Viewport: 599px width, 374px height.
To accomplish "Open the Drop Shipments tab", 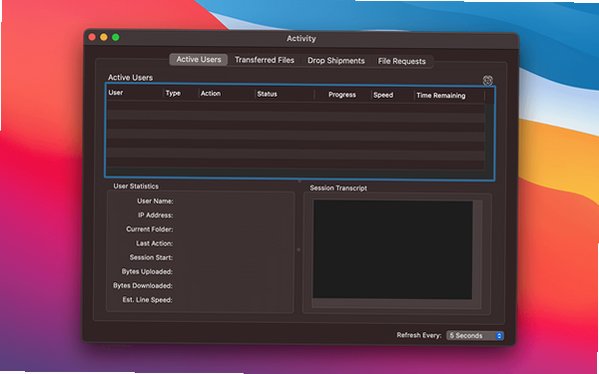I will coord(336,61).
